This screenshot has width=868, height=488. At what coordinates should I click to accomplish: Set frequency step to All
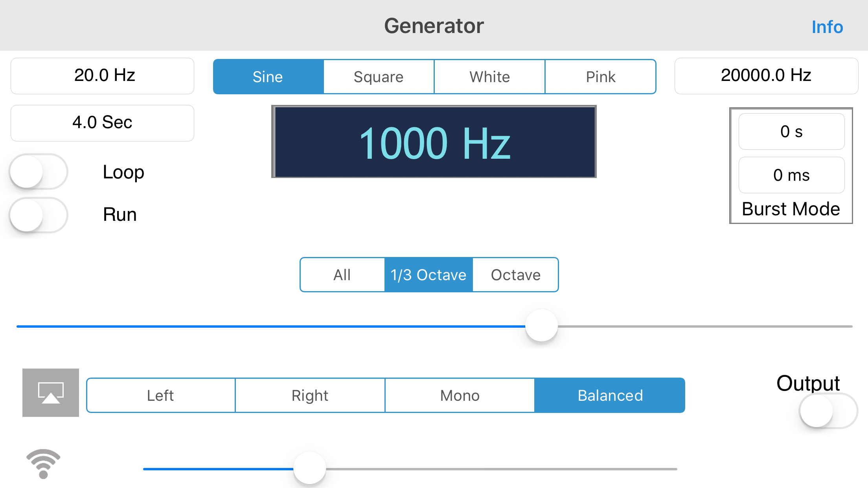point(342,275)
